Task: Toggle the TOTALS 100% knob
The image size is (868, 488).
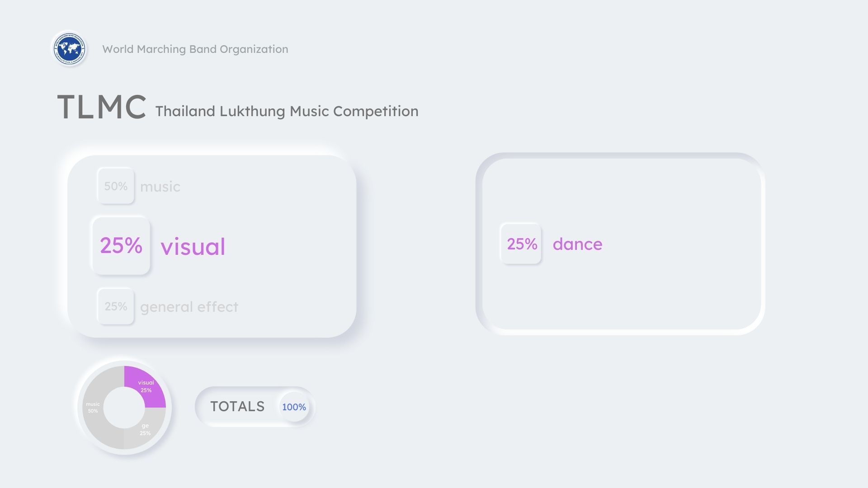Action: tap(294, 407)
